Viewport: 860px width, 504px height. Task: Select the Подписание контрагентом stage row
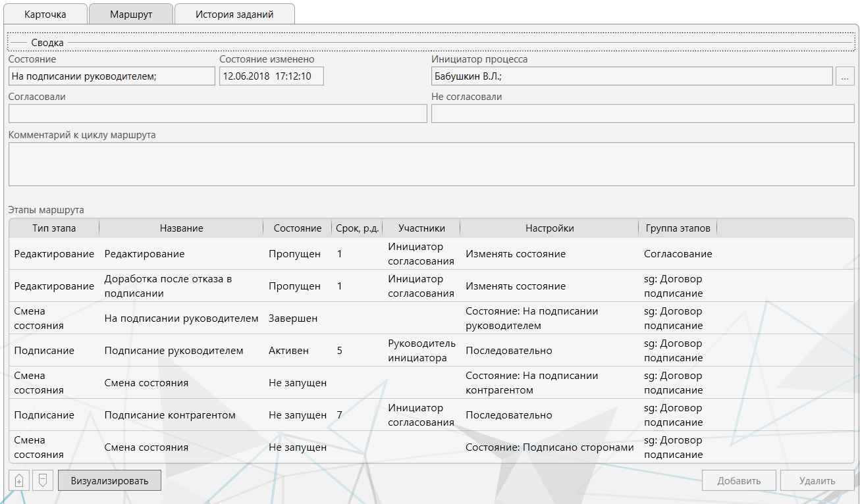tap(170, 415)
